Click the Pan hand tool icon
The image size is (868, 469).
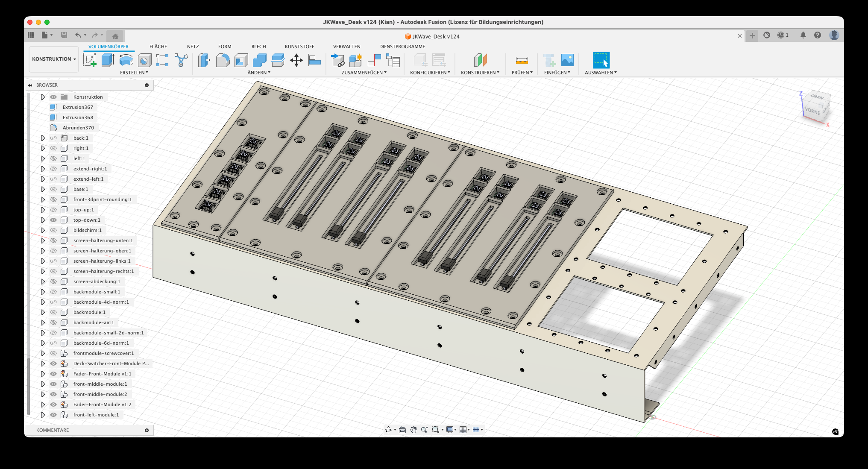tap(413, 430)
